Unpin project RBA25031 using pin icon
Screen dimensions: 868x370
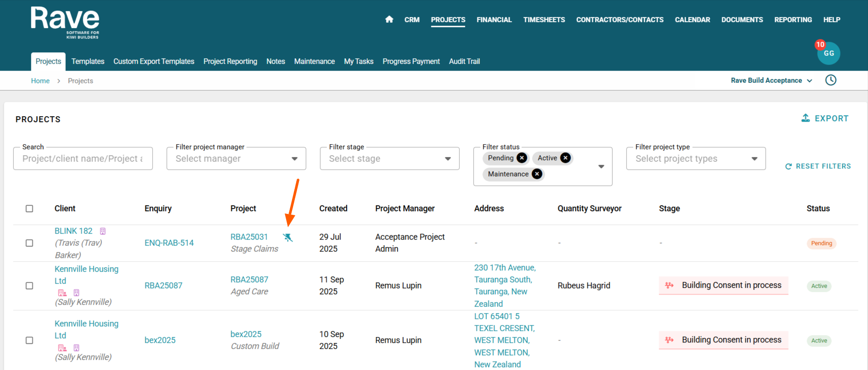(x=287, y=237)
